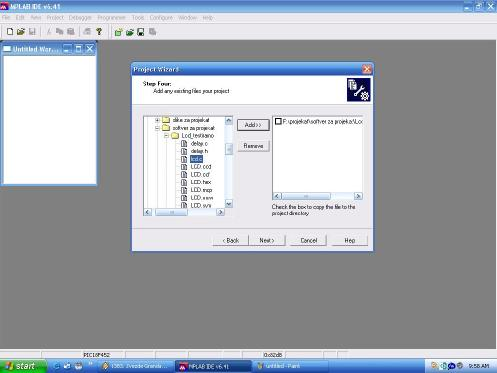This screenshot has width=497, height=373.
Task: Select the LCD.cod file in the tree
Action: point(201,167)
